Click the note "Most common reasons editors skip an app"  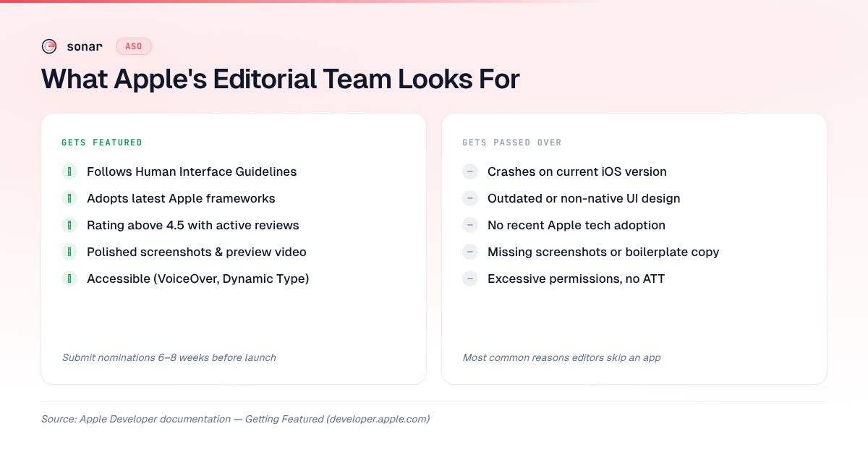coord(561,357)
